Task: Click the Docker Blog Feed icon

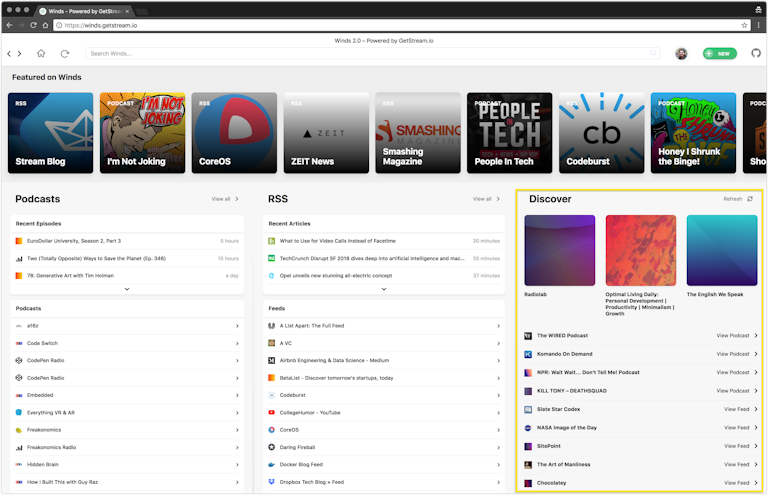Action: tap(271, 465)
